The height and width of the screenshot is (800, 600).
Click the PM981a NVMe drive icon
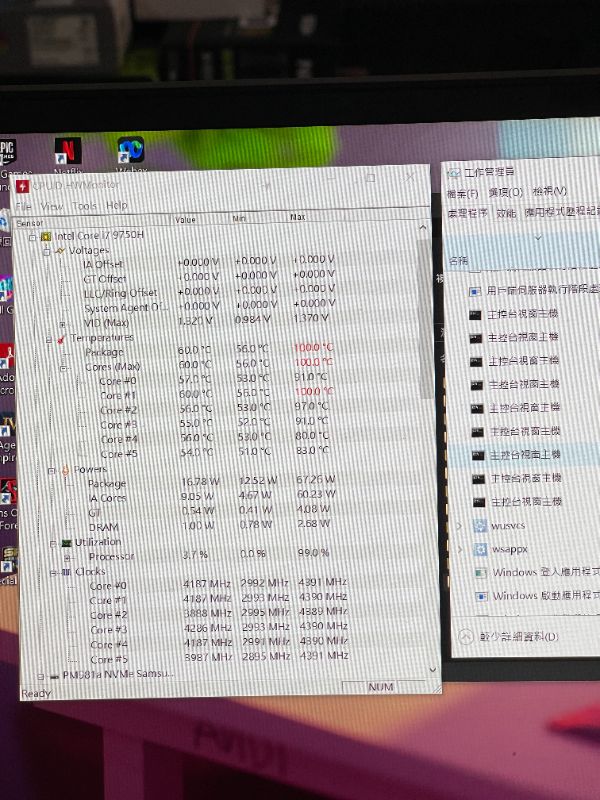pos(54,677)
